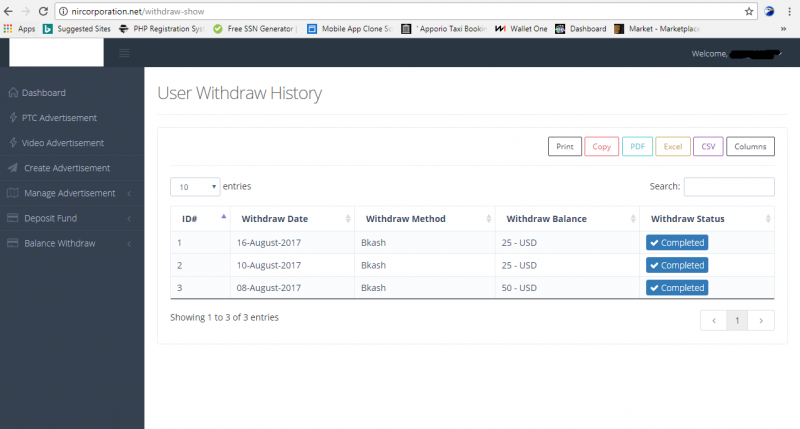Click 'Showing 1 to 3 of 3 entries' text
The image size is (800, 429).
click(x=224, y=317)
